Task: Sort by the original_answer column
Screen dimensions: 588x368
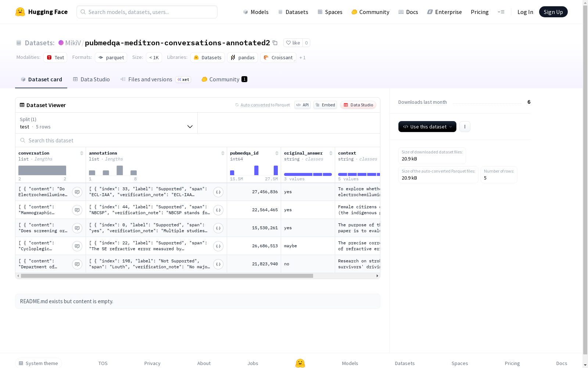Action: tap(331, 153)
